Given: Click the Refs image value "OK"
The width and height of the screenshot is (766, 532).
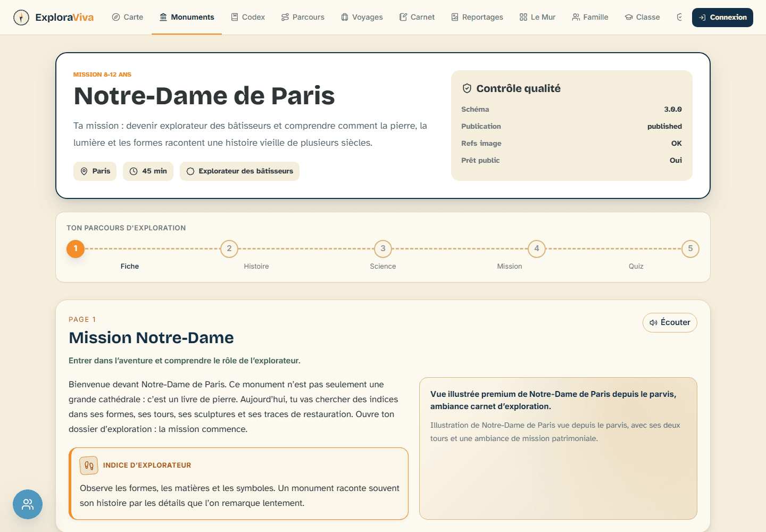Looking at the screenshot, I should 677,143.
